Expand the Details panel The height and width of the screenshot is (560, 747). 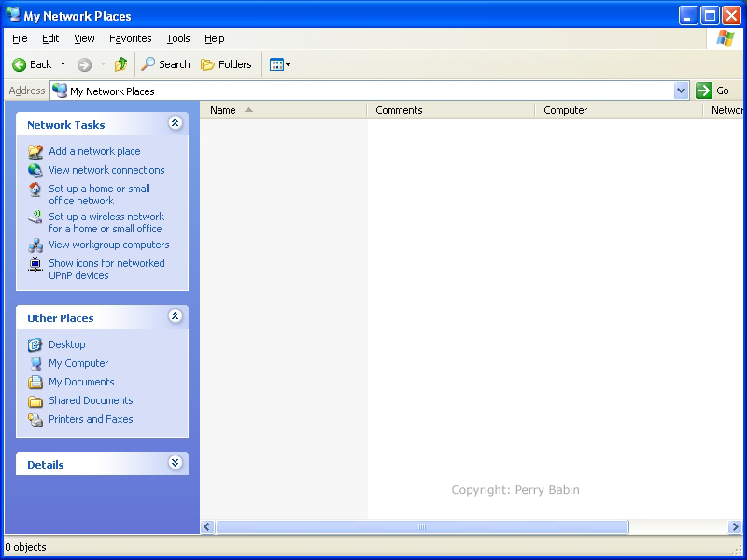tap(175, 462)
